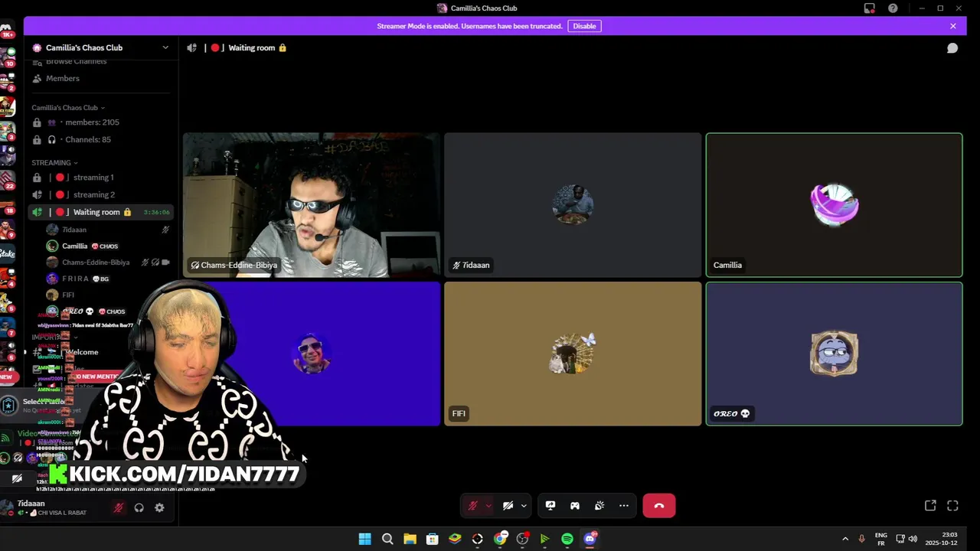The height and width of the screenshot is (551, 980).
Task: Open the Windows Start menu
Action: [365, 539]
